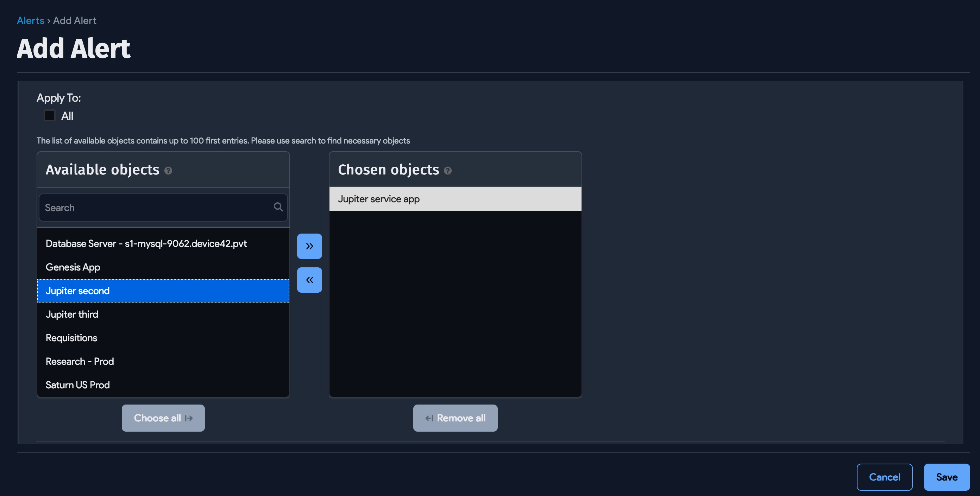
Task: Click the help icon beside Chosen objects
Action: tap(448, 171)
